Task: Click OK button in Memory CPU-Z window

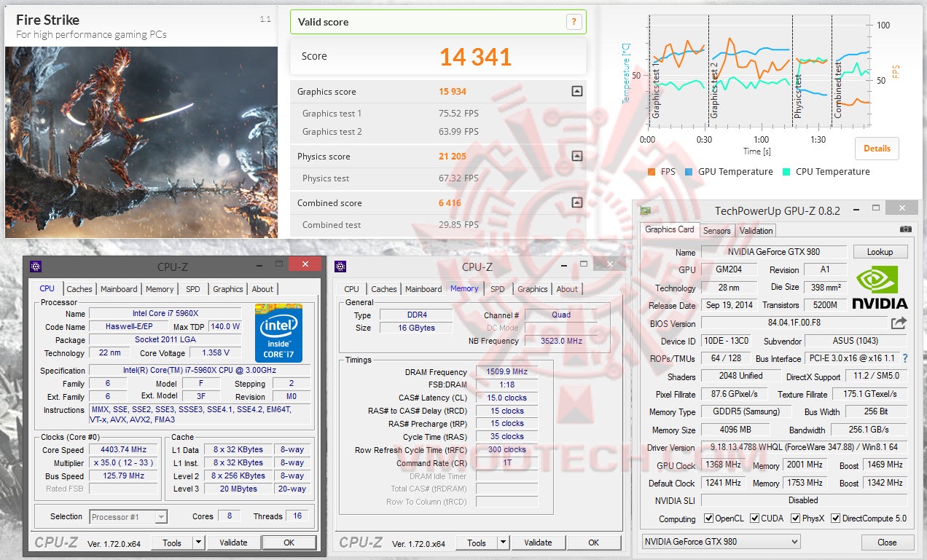Action: pos(593,543)
